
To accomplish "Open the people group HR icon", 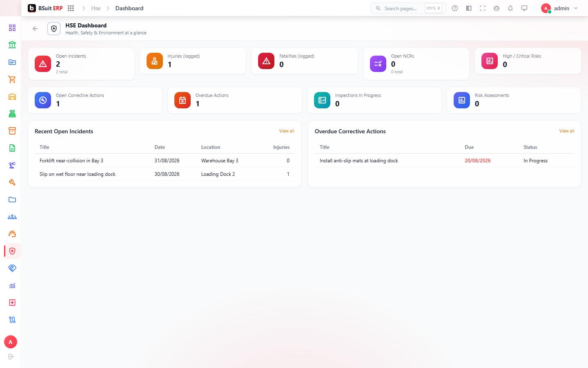I will (12, 217).
